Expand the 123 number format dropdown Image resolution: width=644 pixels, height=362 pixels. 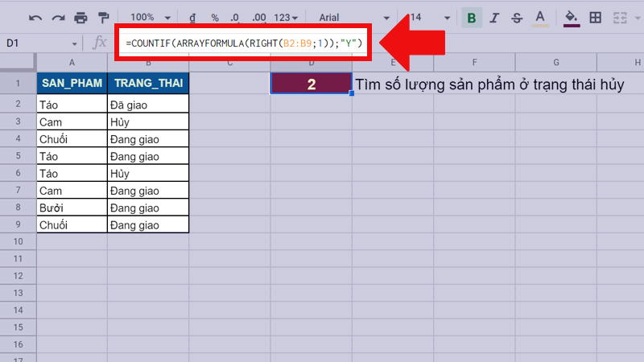click(x=287, y=17)
